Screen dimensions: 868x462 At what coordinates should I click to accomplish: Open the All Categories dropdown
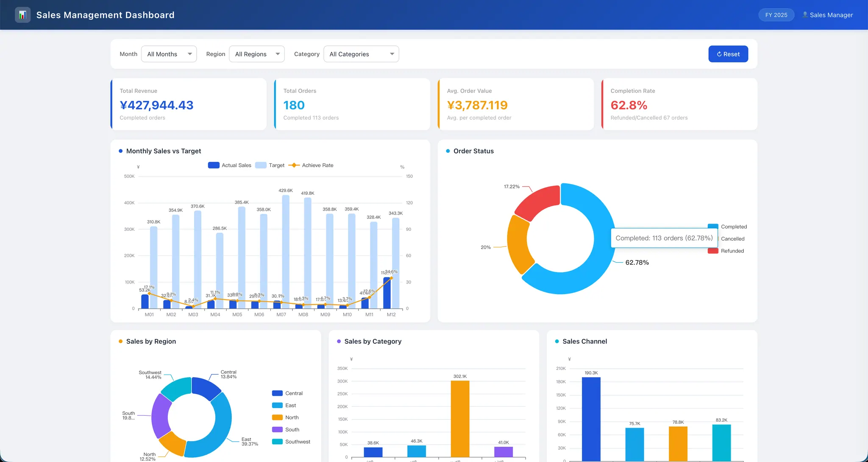pos(361,54)
